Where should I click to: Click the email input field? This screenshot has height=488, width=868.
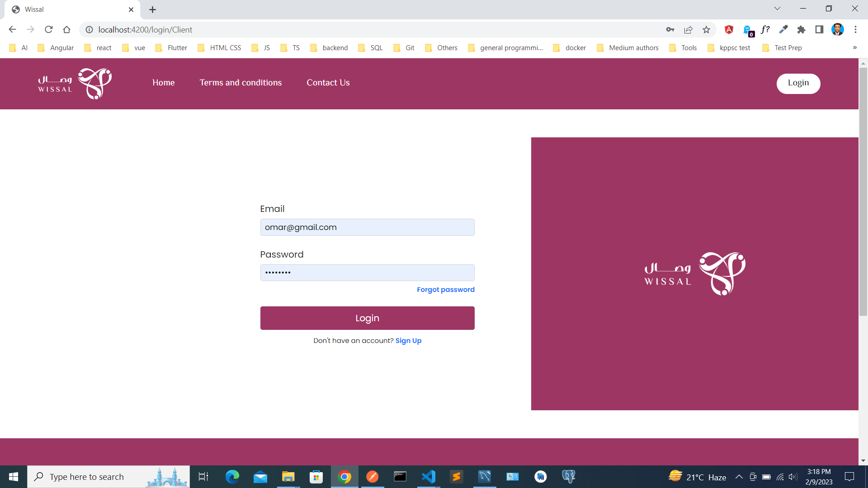point(367,227)
